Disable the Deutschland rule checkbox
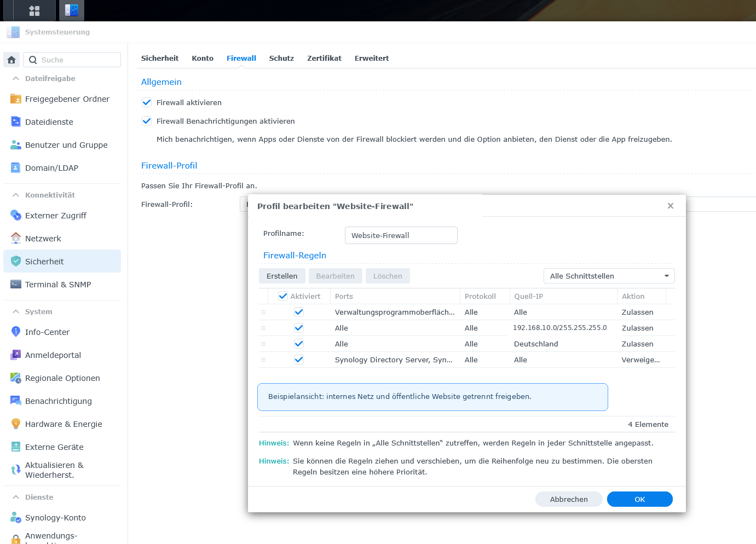Screen dimensions: 756x544 (299, 344)
